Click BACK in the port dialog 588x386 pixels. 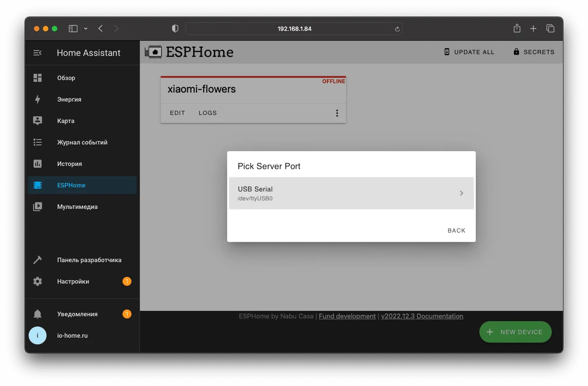point(457,231)
